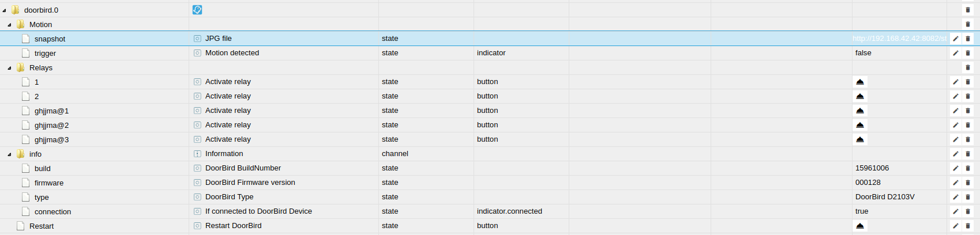980x235 pixels.
Task: Edit relay ghjjma@3 using pencil icon
Action: click(x=956, y=139)
